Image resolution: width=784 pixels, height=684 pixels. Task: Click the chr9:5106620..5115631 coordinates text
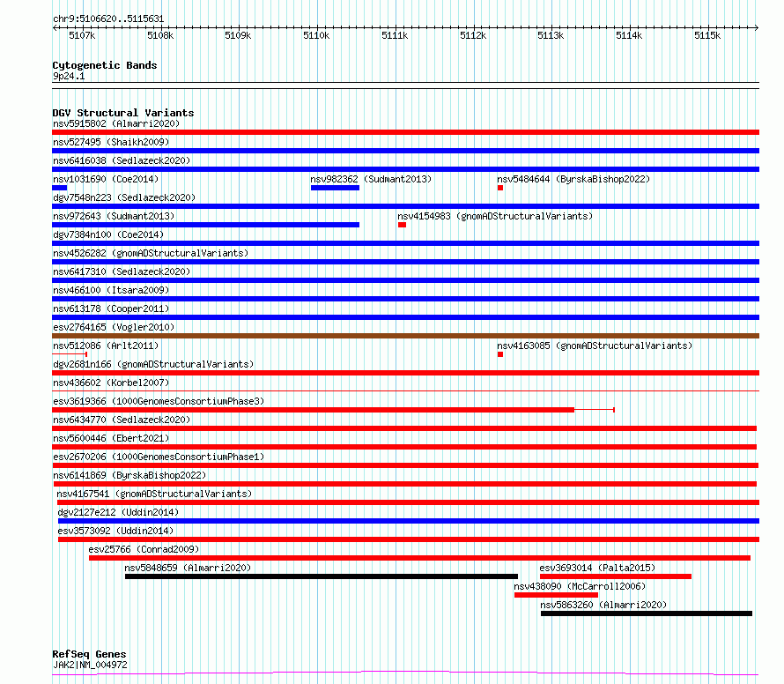pos(108,19)
